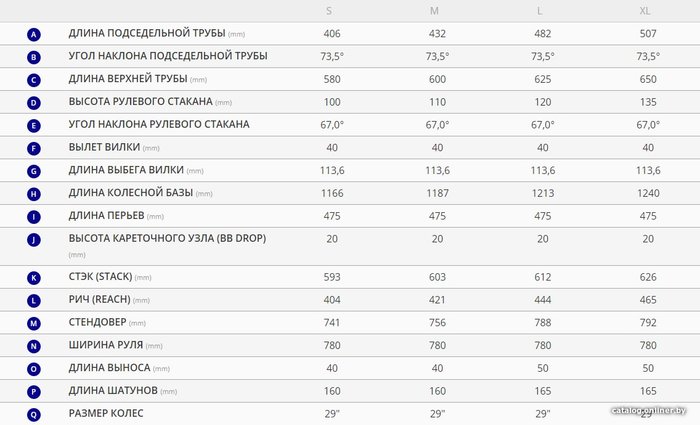Click the letter Q badge icon

tap(33, 414)
